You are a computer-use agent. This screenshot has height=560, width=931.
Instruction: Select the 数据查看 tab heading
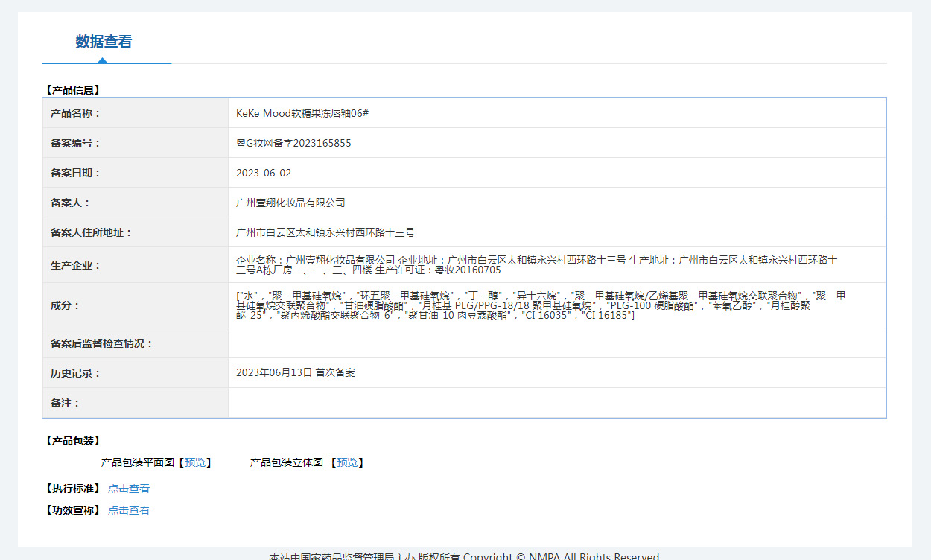pyautogui.click(x=104, y=42)
